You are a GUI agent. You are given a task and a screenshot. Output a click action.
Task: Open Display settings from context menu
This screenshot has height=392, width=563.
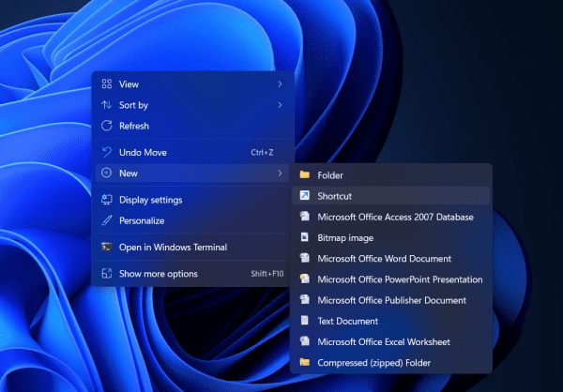[x=150, y=200]
